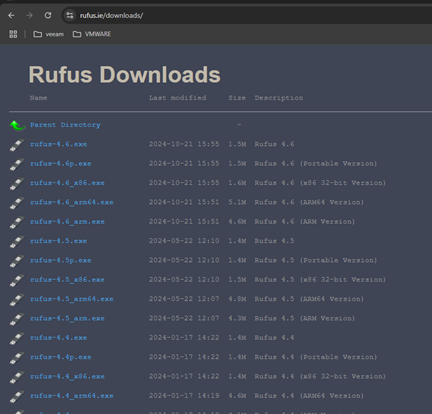Download rufus-4.5_x86.exe
Image resolution: width=432 pixels, height=414 pixels.
click(x=67, y=279)
